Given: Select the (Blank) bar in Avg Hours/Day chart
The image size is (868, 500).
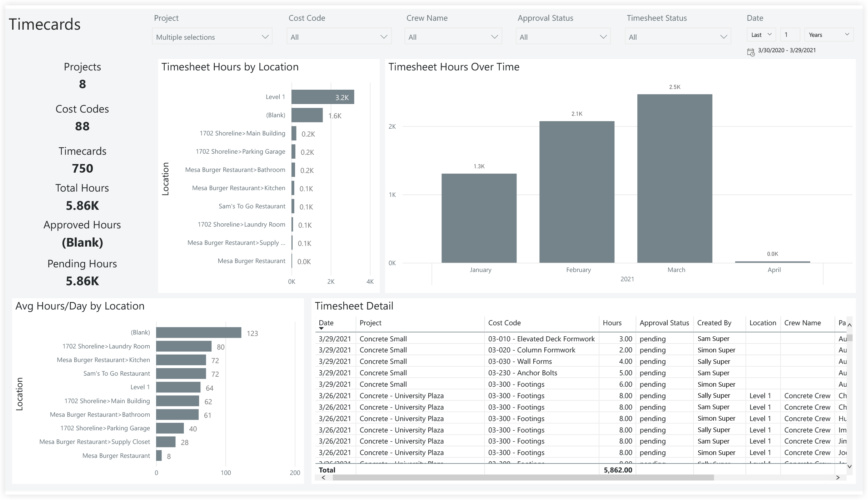Looking at the screenshot, I should 199,332.
